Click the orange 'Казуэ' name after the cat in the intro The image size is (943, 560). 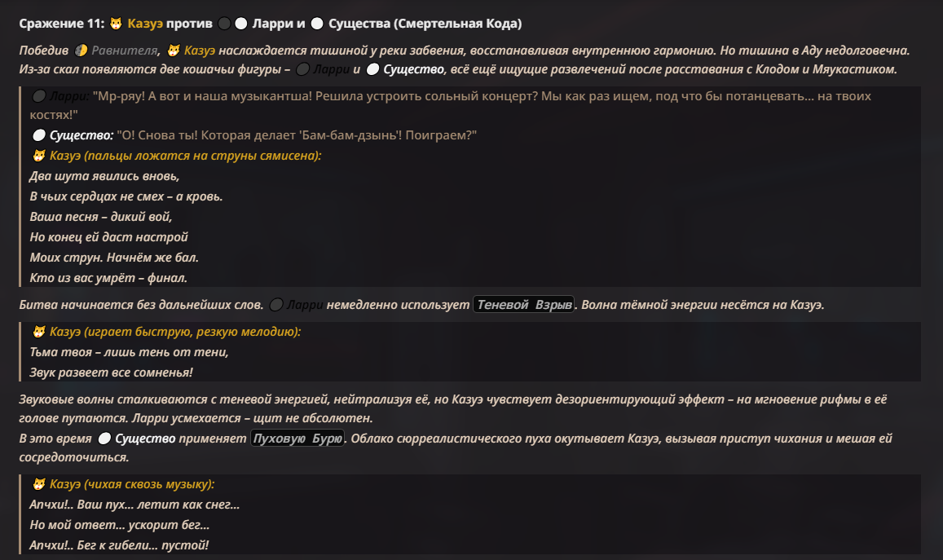[200, 51]
